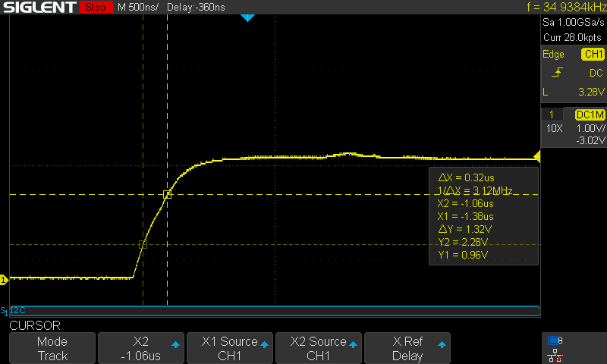
Task: Click the X2 = -1.06us readout in cursor box
Action: click(465, 203)
